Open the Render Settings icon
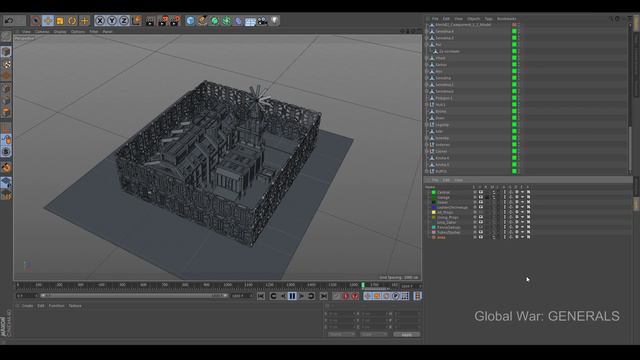Screen dimensions: 640x360 click(x=175, y=21)
